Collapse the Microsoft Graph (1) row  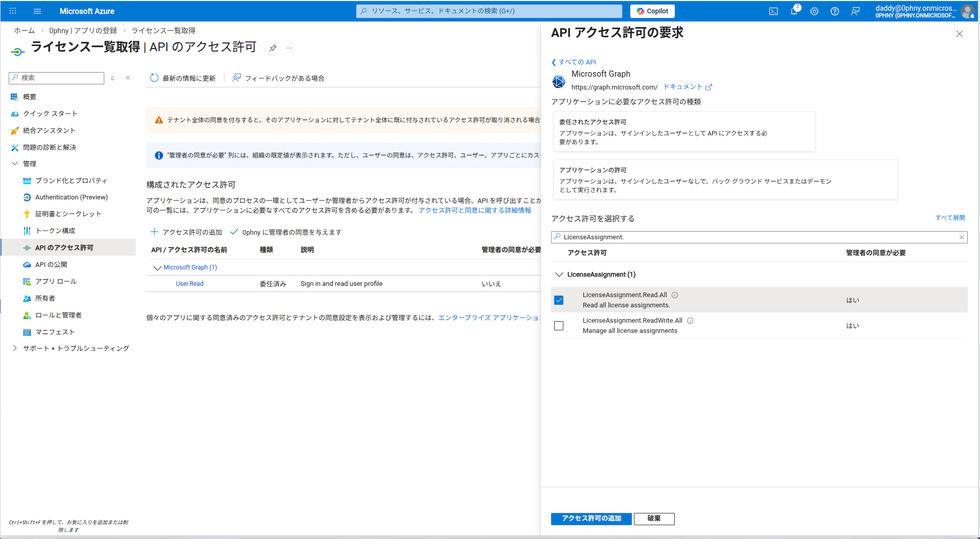tap(157, 267)
